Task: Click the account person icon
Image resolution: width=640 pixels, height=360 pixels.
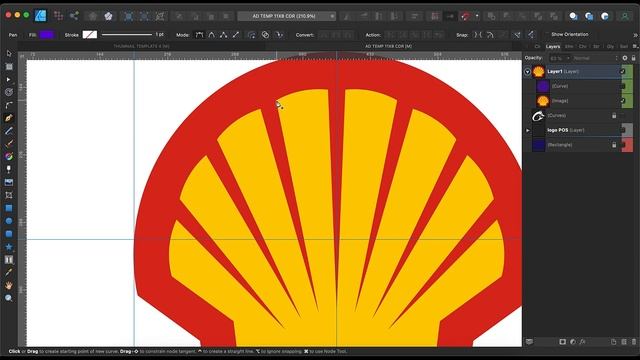Action: (x=625, y=16)
